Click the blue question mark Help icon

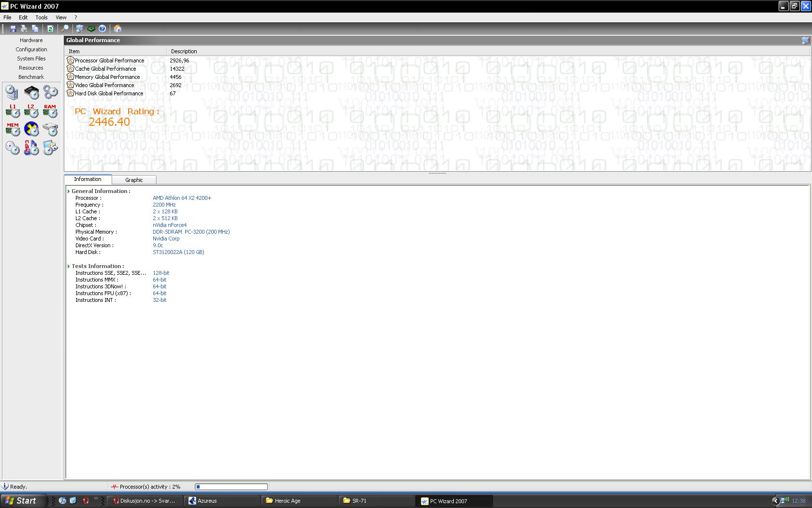[x=102, y=29]
